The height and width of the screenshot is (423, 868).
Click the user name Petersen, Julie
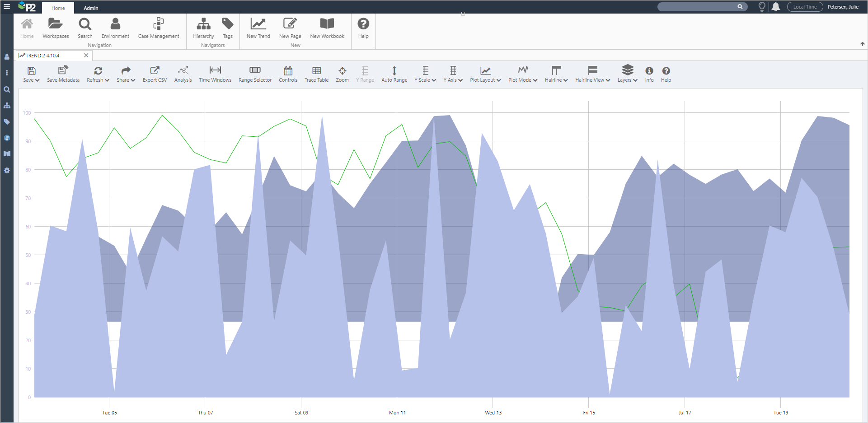(x=843, y=7)
